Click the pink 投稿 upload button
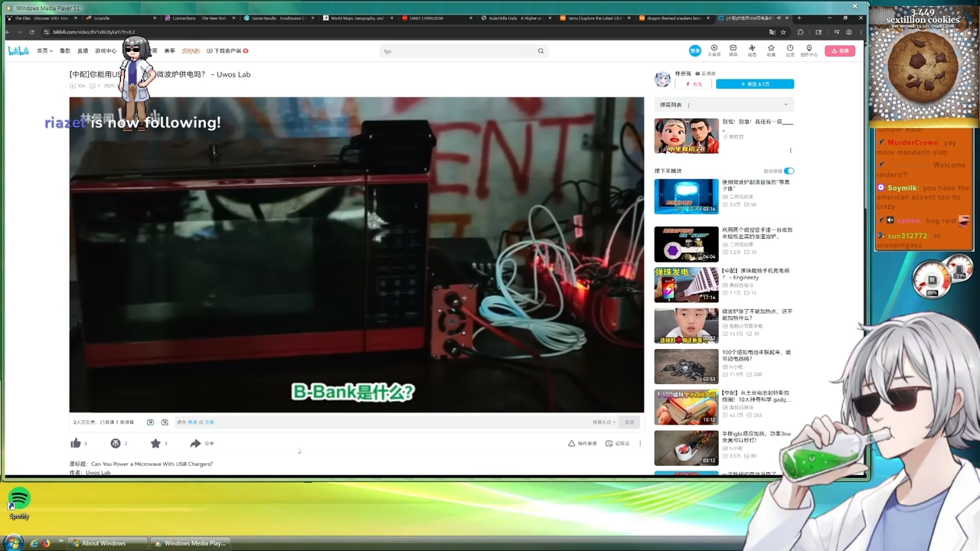 pos(840,51)
